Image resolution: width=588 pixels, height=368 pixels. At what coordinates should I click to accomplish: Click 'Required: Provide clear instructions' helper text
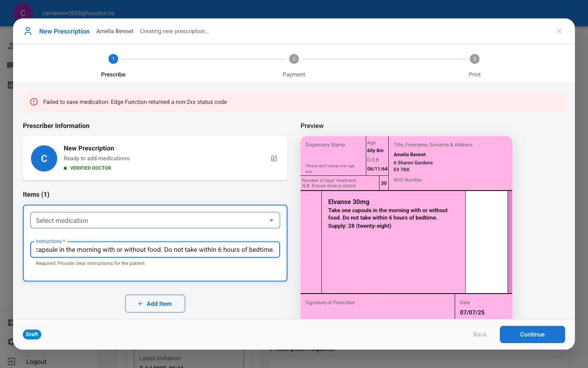90,263
